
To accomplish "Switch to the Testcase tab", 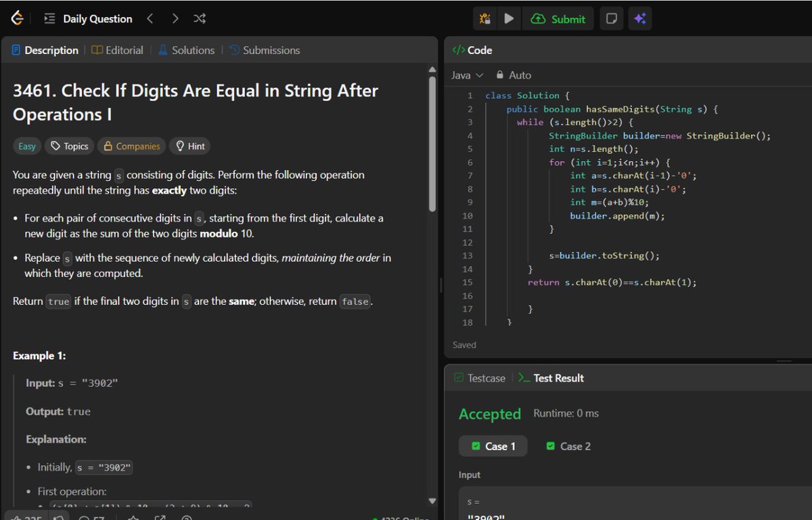I will coord(480,378).
